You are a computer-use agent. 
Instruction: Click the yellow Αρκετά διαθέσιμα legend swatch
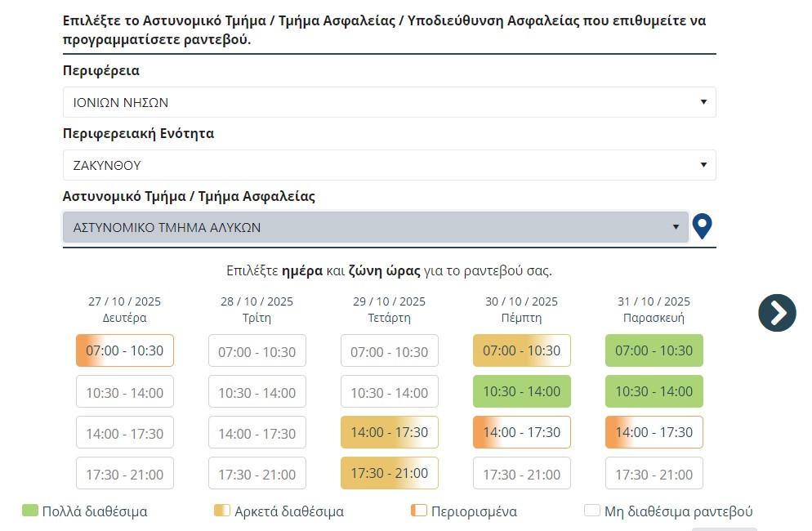click(222, 511)
